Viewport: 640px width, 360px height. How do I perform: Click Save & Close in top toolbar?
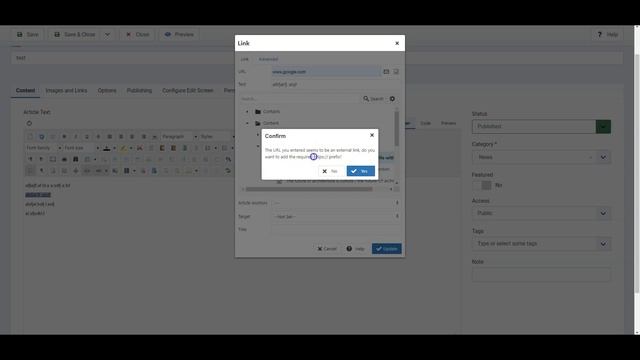[x=75, y=35]
